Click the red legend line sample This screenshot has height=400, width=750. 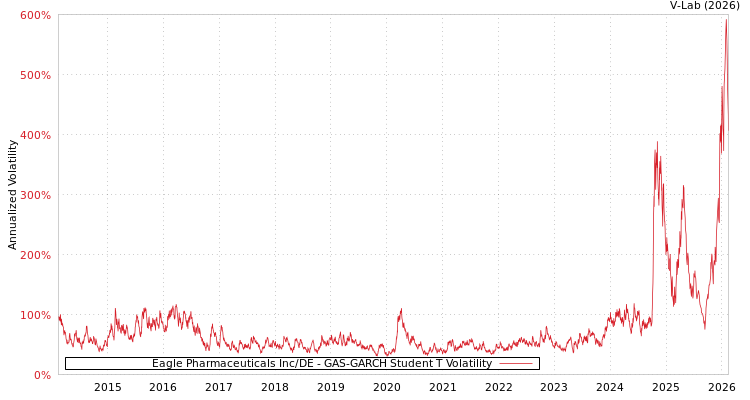tap(516, 364)
